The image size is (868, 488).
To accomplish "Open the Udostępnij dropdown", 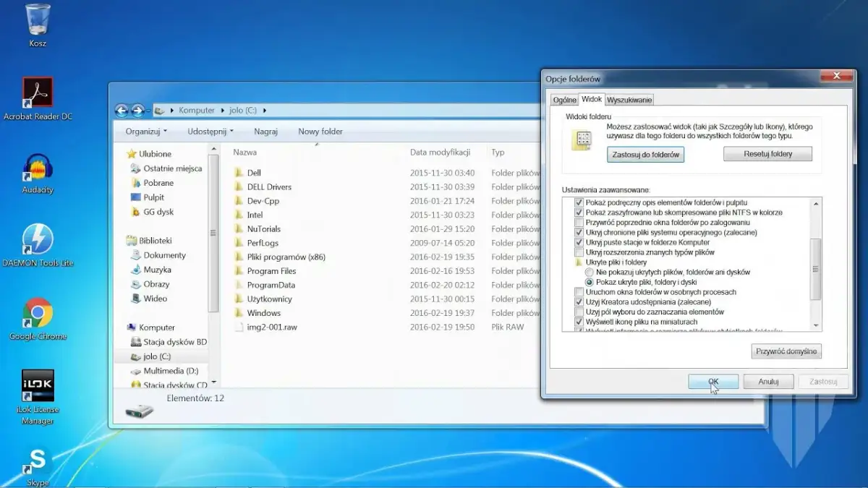I will tap(210, 131).
